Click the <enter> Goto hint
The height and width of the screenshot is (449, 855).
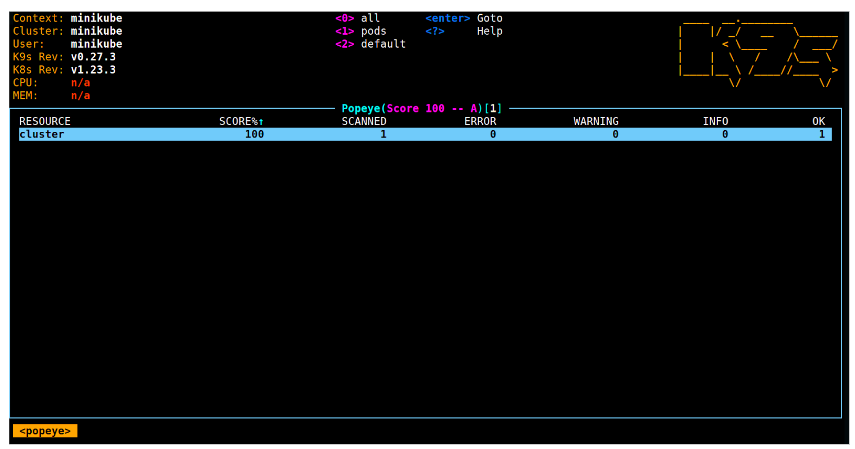pos(463,18)
